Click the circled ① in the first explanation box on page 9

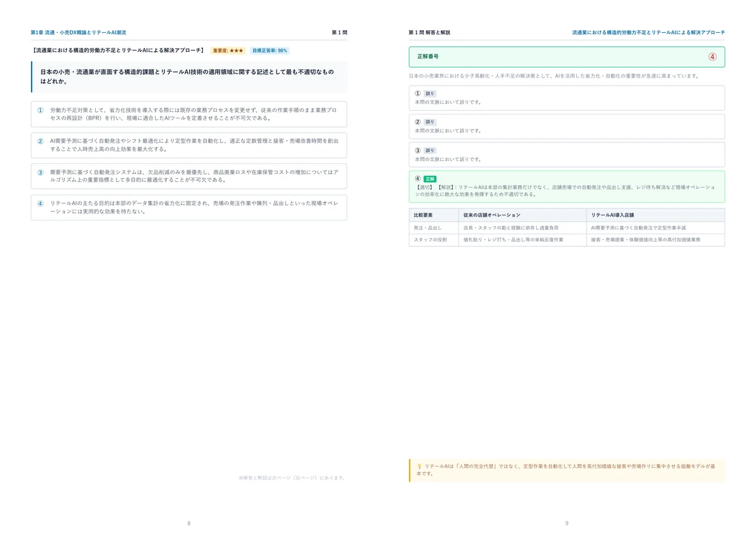click(418, 93)
